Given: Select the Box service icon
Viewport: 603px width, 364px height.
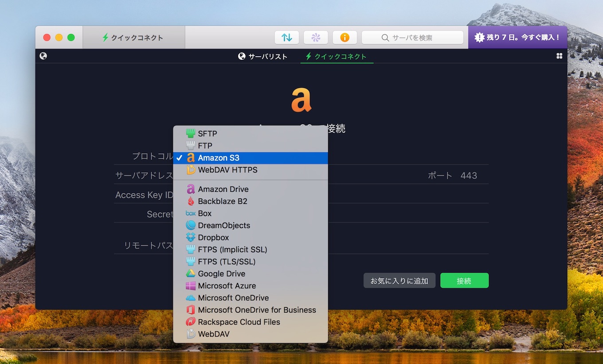Looking at the screenshot, I should pyautogui.click(x=191, y=213).
